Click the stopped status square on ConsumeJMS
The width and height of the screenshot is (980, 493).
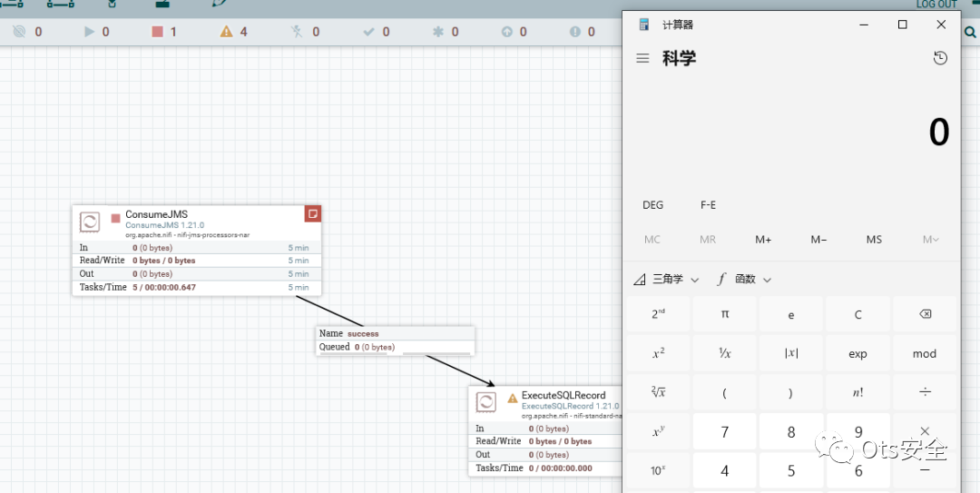[x=115, y=218]
